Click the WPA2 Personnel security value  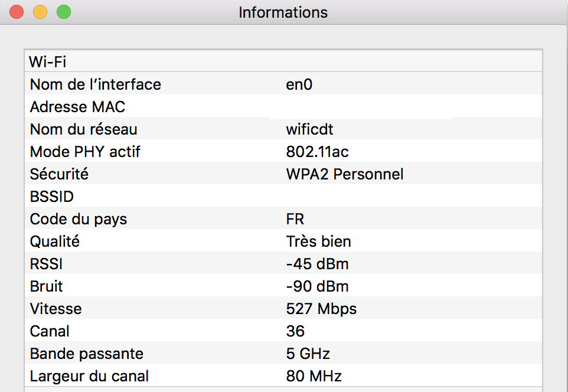pos(344,174)
